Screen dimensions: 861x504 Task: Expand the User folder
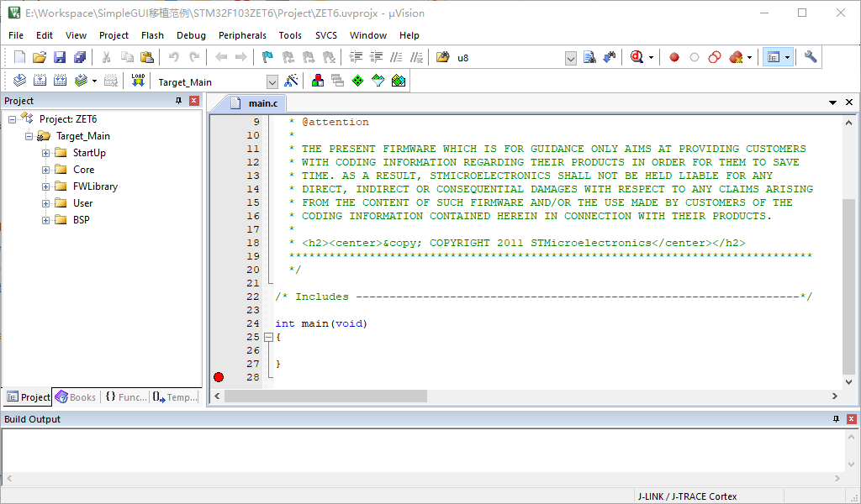click(x=46, y=203)
